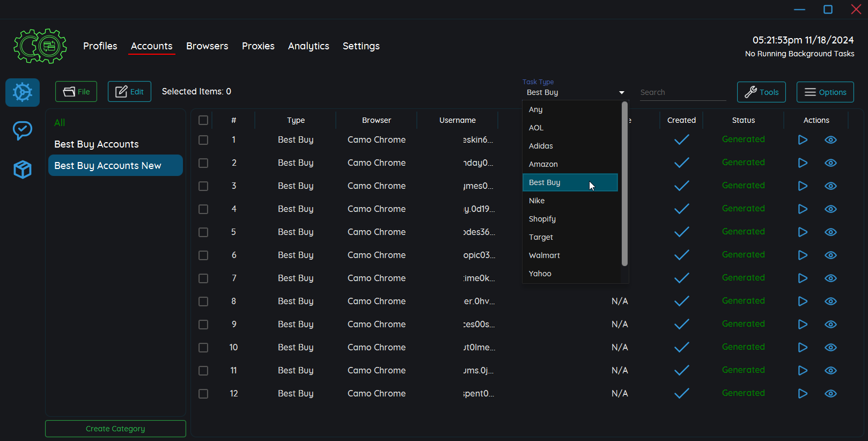868x441 pixels.
Task: Collapse the Task Type dropdown arrow
Action: 621,93
